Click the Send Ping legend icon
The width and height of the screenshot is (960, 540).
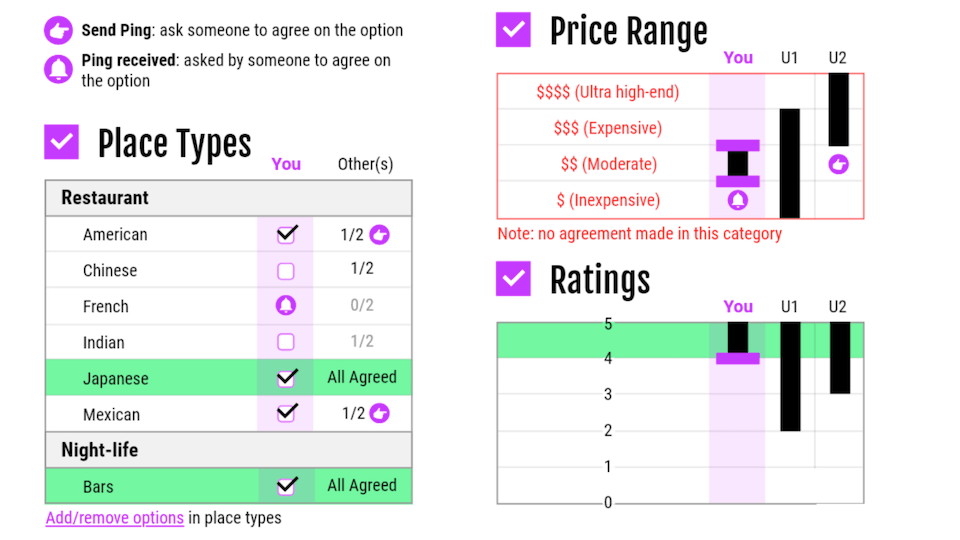[59, 30]
